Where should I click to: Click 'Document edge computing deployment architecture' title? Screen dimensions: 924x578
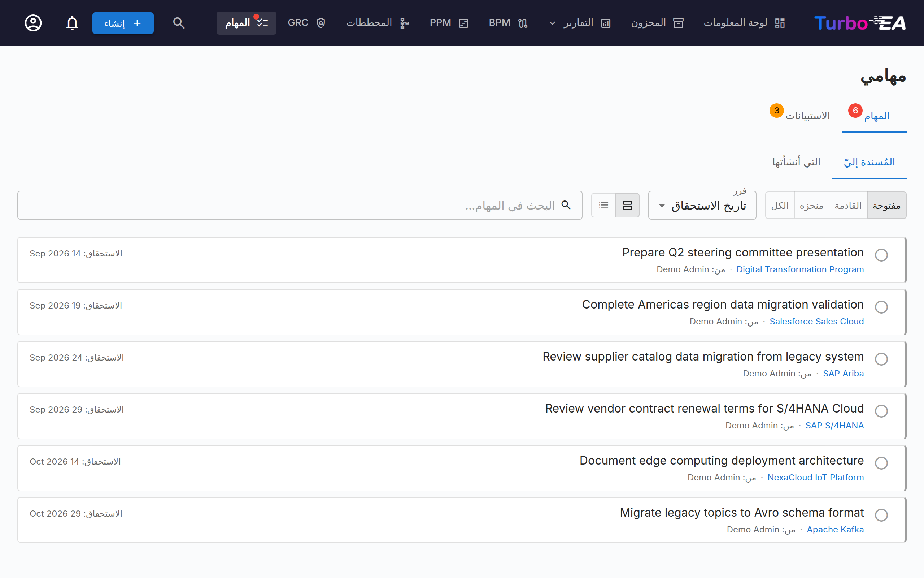(x=722, y=460)
